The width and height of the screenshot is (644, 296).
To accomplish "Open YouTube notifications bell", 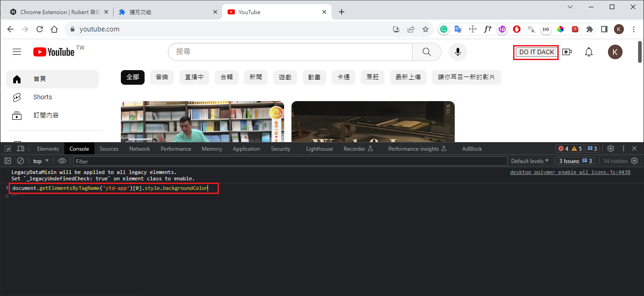I will pos(589,52).
